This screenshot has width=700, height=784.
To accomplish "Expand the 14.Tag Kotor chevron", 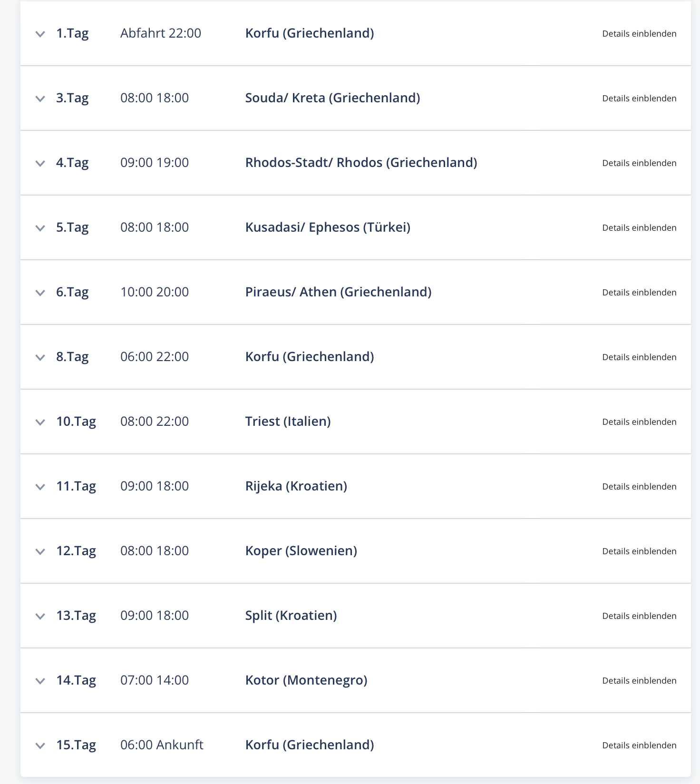I will point(40,681).
